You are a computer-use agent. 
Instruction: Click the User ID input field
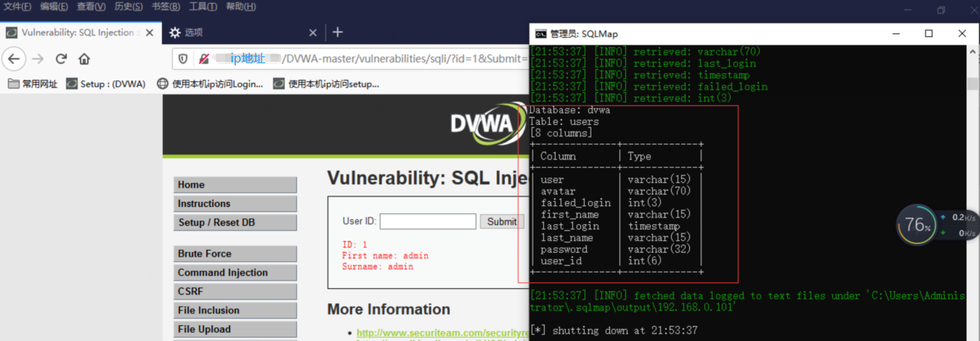[428, 221]
